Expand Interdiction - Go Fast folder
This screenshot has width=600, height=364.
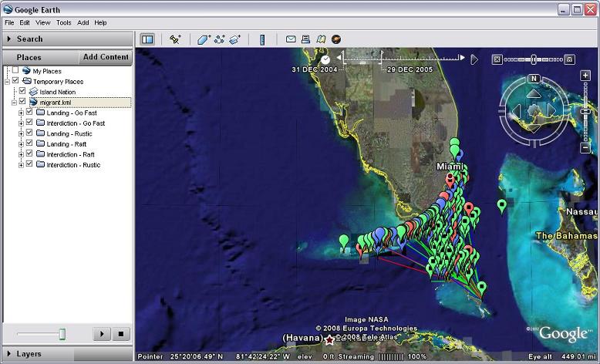[21, 123]
